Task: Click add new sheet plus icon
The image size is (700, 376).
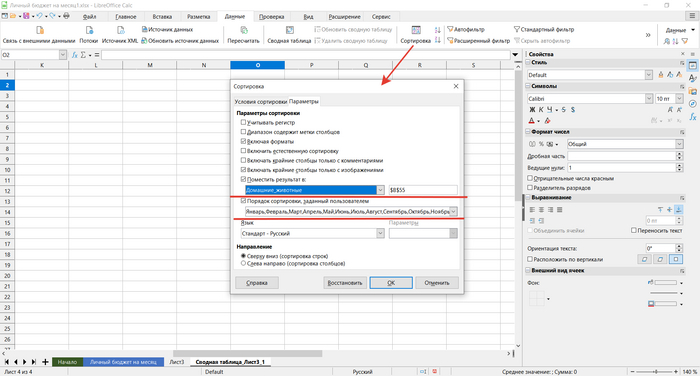Action: pos(45,362)
